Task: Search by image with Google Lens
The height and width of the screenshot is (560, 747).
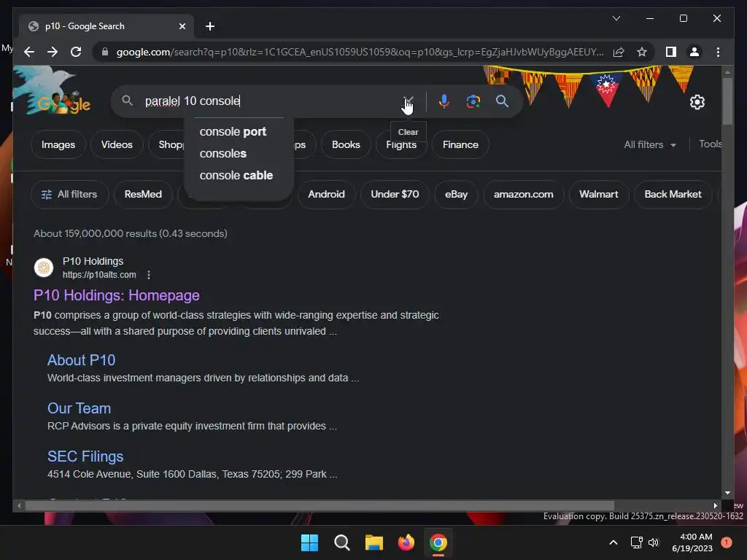Action: pos(473,101)
